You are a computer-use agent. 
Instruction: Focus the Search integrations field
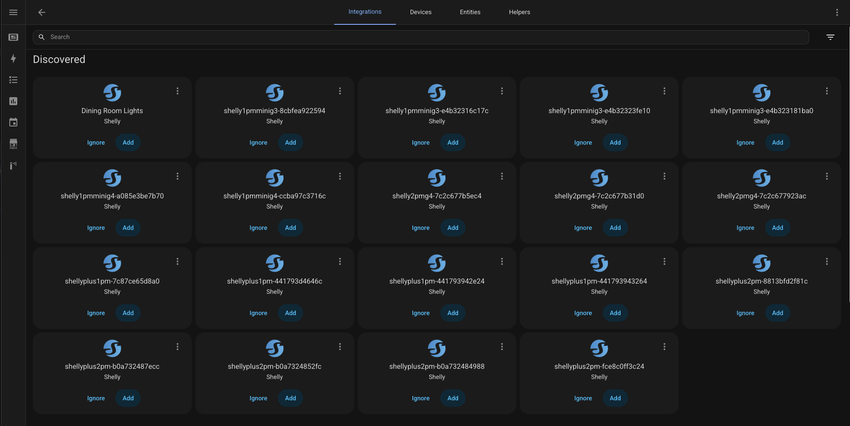click(421, 37)
